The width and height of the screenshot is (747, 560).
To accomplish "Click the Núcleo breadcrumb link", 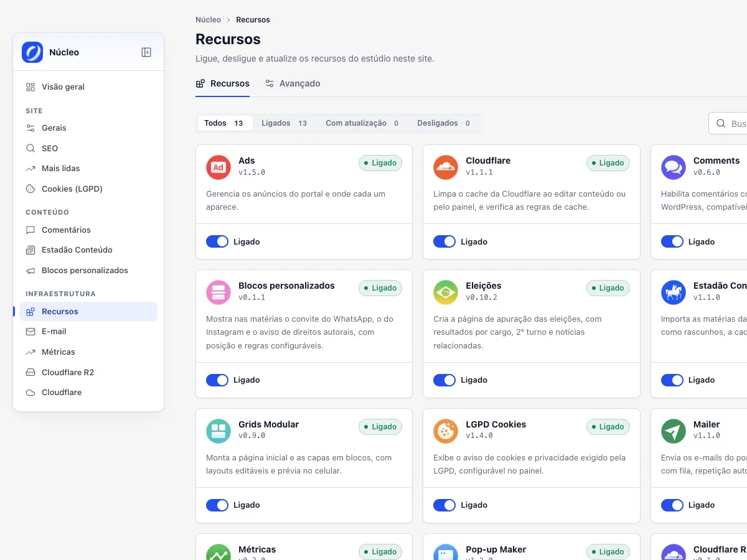I will point(208,20).
